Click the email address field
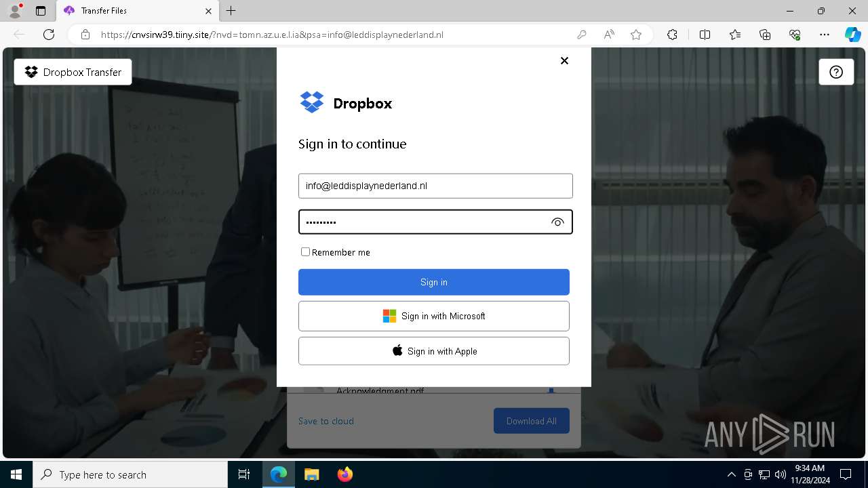Viewport: 868px width, 488px height. pyautogui.click(x=435, y=186)
